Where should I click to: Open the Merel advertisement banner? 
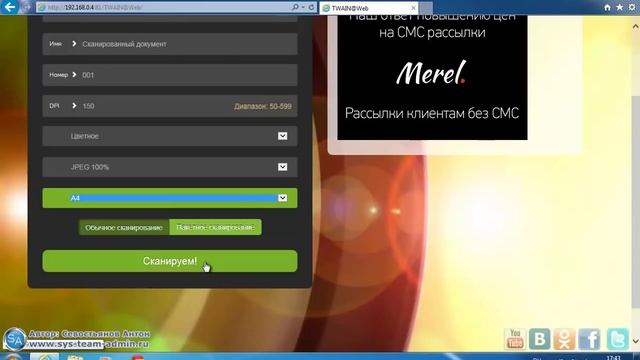432,78
